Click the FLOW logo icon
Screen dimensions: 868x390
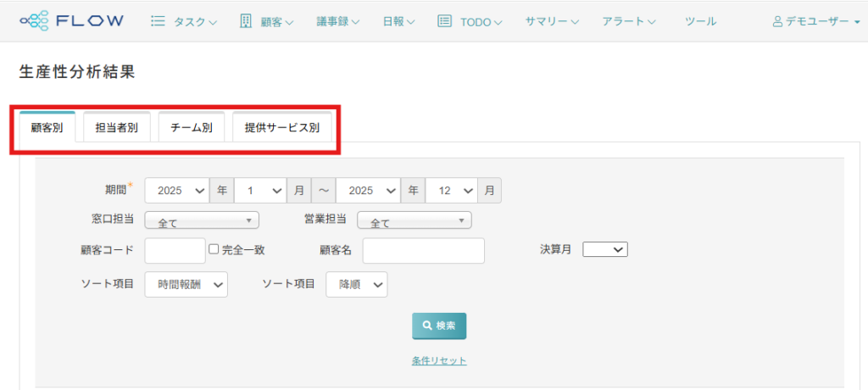(x=36, y=20)
